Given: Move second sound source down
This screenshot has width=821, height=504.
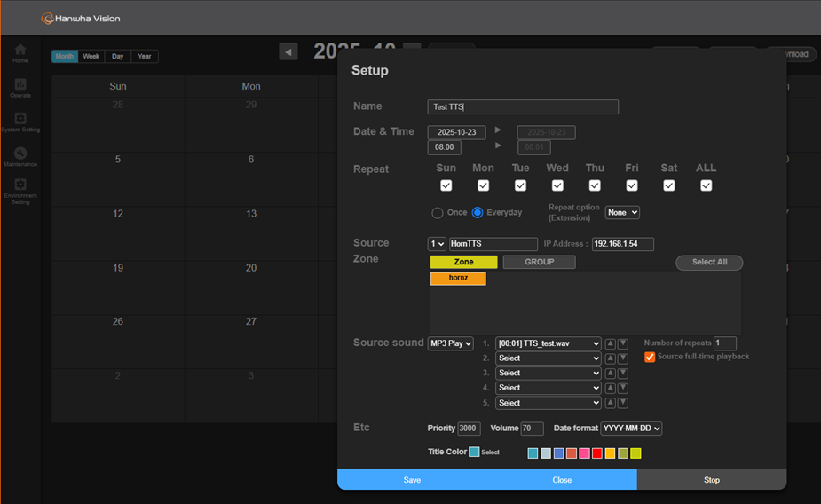Looking at the screenshot, I should point(623,358).
